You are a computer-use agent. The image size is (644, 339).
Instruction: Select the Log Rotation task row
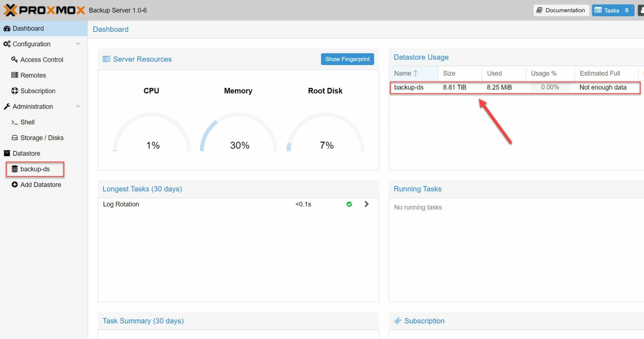click(x=238, y=204)
